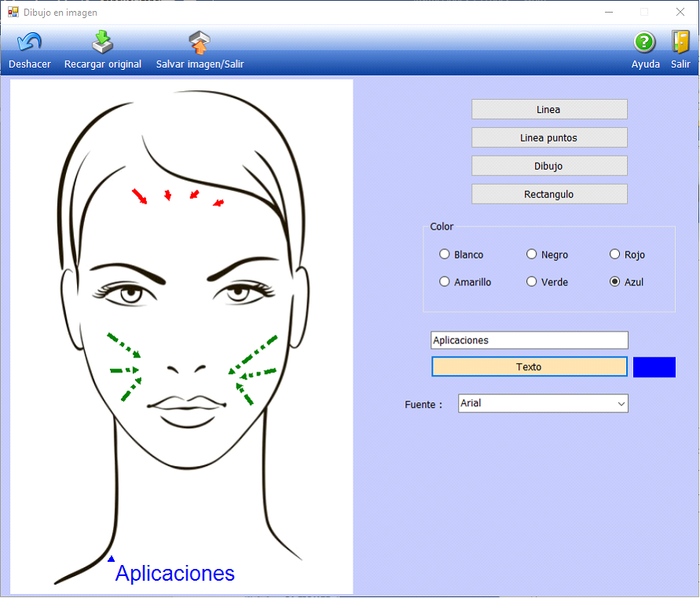Viewport: 700px width, 598px height.
Task: Activate the Linea puntos tool button
Action: [x=549, y=138]
